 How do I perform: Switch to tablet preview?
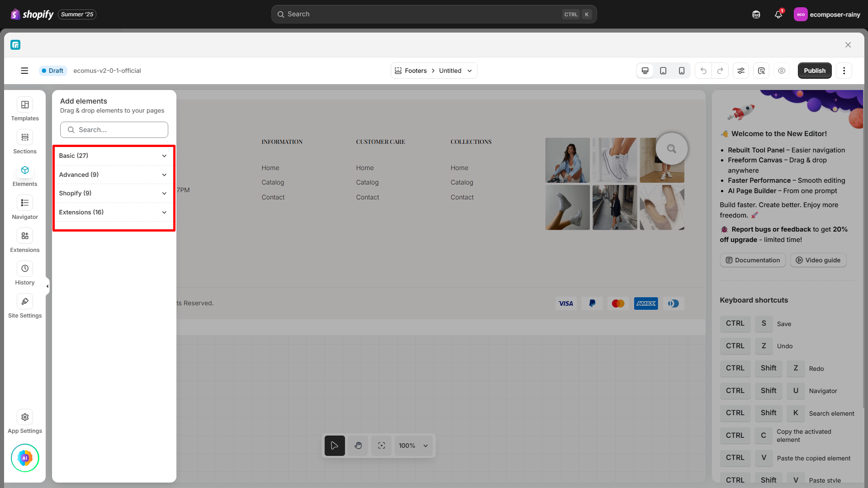pyautogui.click(x=663, y=71)
